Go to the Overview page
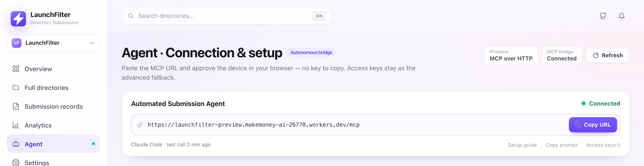The image size is (644, 166). 53,69
